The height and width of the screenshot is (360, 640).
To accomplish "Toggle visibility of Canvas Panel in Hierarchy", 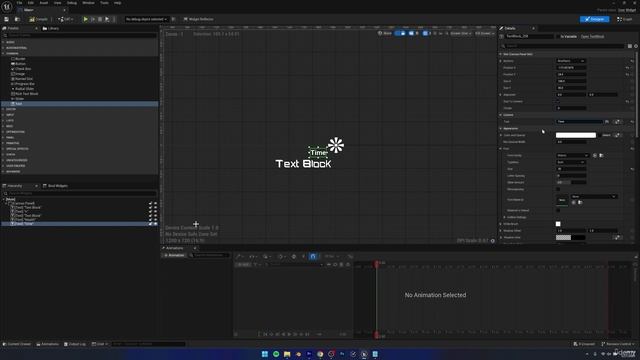I will [x=155, y=203].
